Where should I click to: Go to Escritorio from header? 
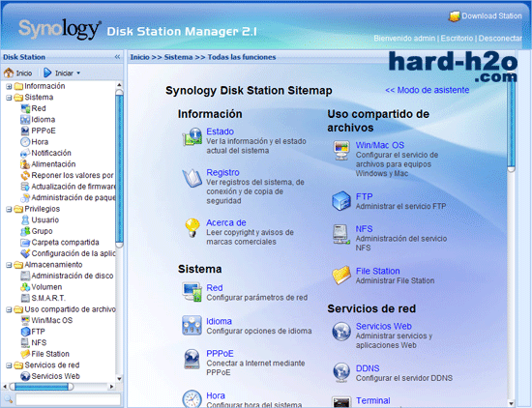457,39
